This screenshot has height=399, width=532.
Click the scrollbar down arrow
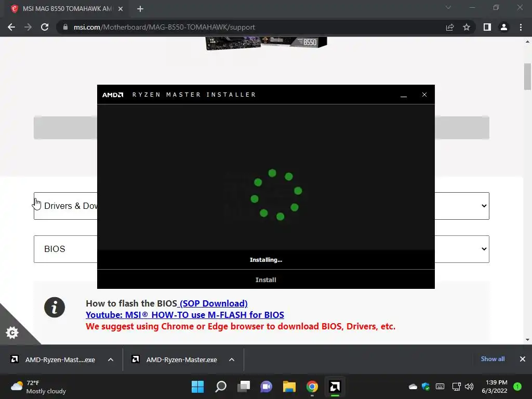(527, 340)
